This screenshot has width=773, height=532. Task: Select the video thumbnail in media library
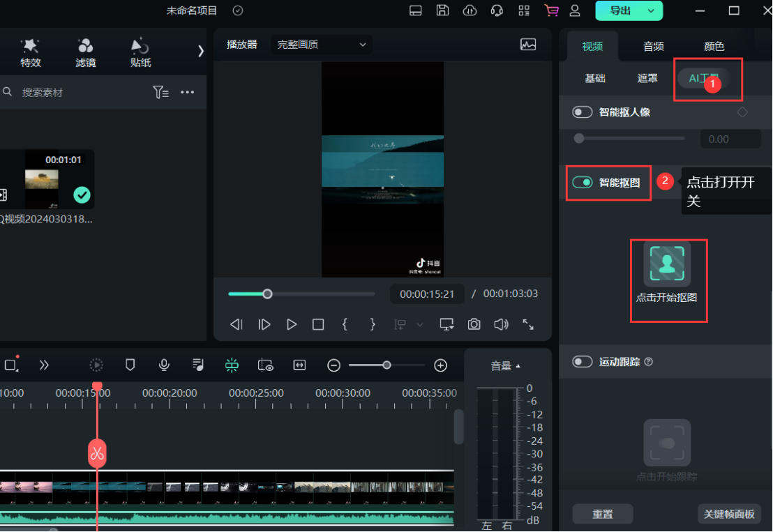(59, 179)
